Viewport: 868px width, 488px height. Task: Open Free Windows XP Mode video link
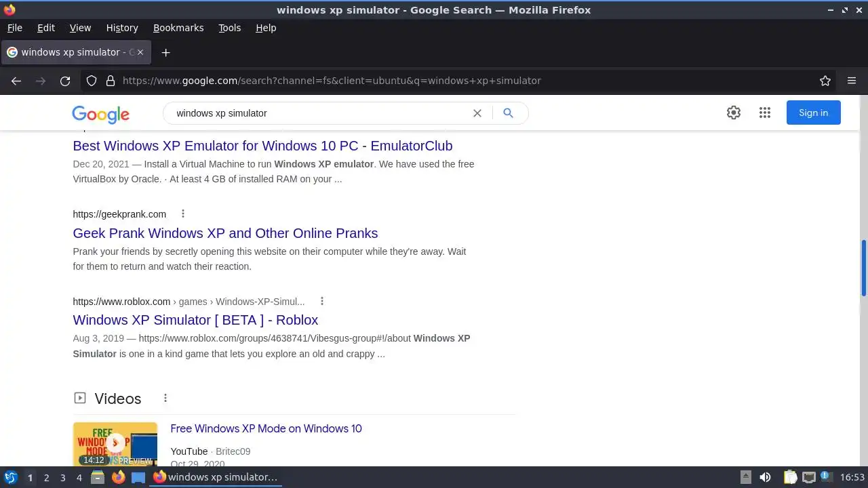click(266, 428)
